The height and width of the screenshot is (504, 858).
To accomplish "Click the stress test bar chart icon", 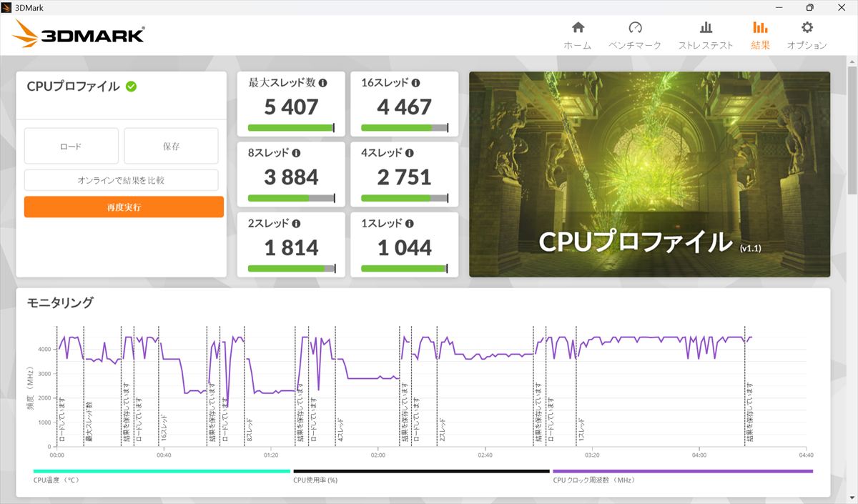I will (706, 27).
